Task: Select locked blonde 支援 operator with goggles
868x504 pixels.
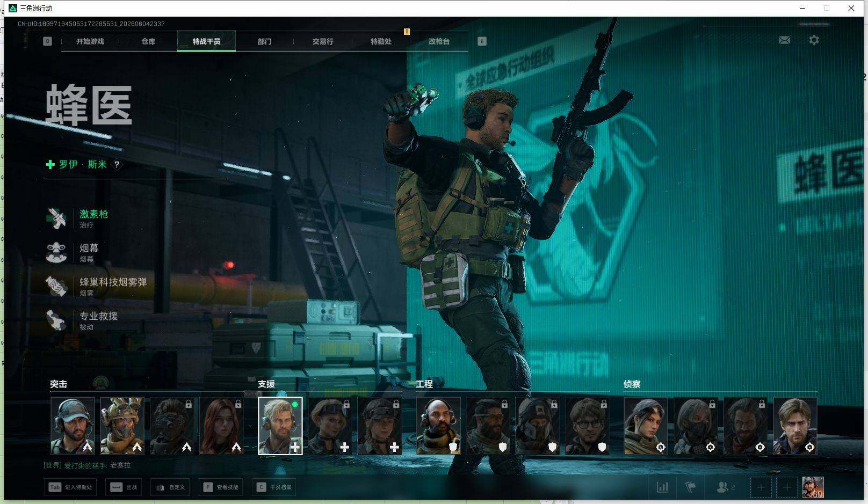Action: [x=330, y=426]
